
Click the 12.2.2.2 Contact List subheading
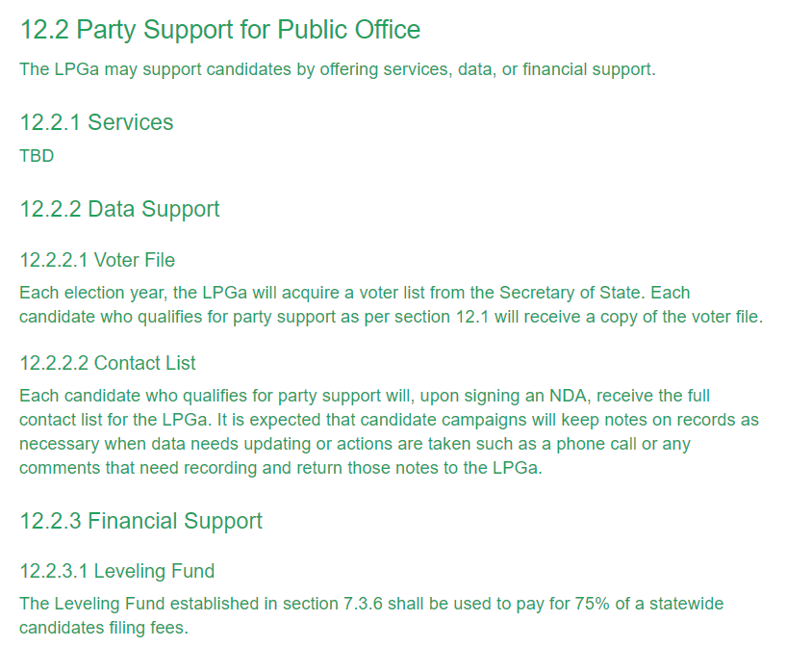(x=108, y=363)
